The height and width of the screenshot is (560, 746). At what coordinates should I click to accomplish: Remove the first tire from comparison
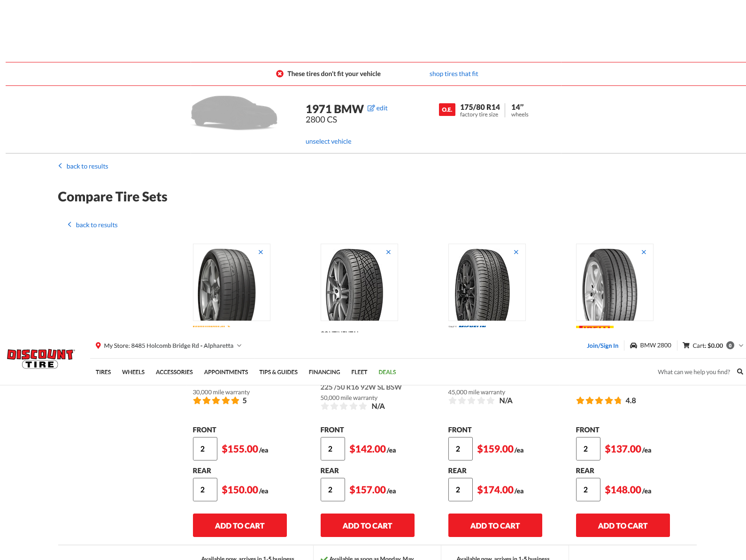[261, 252]
